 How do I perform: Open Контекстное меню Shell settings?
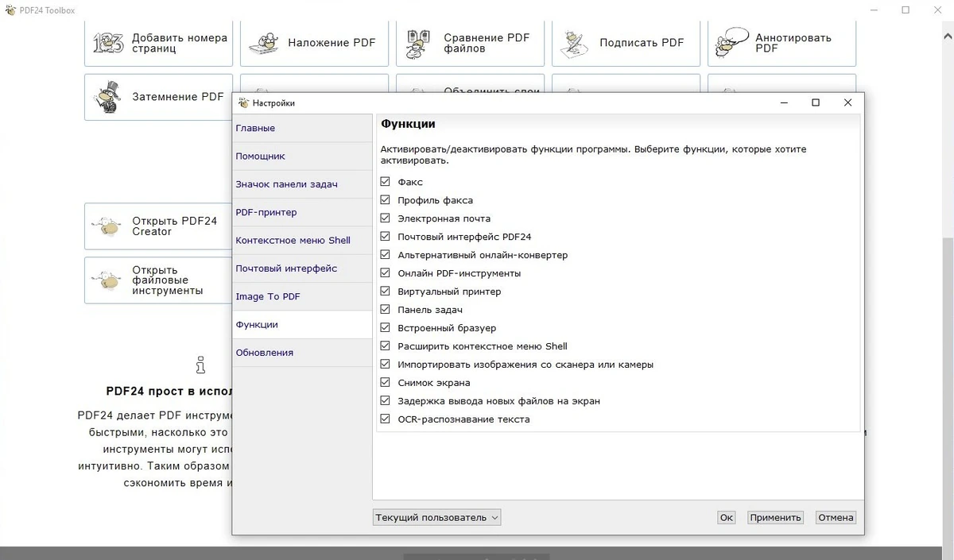pyautogui.click(x=302, y=241)
